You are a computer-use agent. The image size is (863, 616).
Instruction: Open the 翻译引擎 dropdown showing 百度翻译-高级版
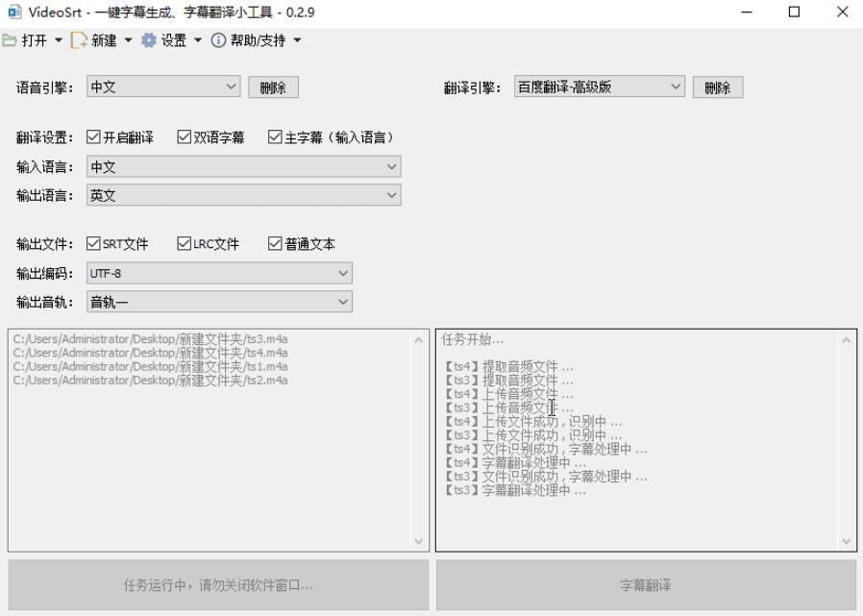click(600, 86)
